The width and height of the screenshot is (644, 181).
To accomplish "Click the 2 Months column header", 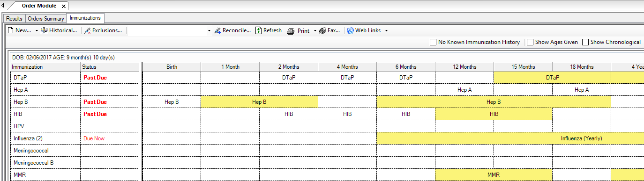I will [x=289, y=67].
